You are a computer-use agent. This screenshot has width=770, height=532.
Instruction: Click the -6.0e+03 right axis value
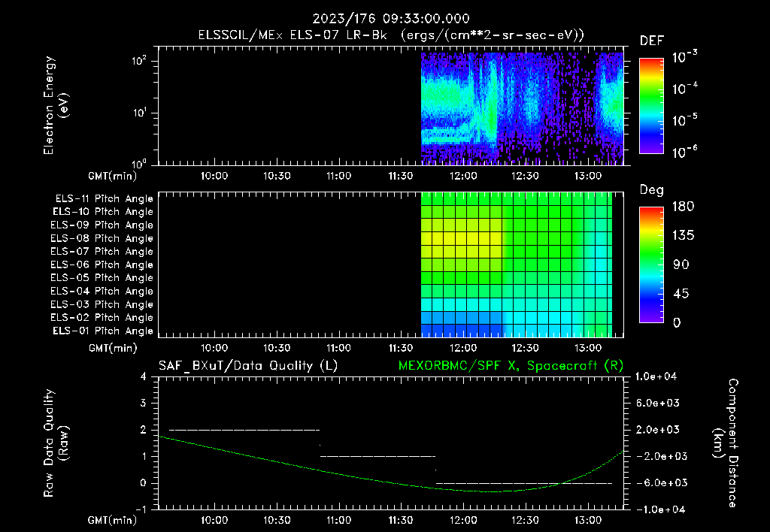[658, 483]
